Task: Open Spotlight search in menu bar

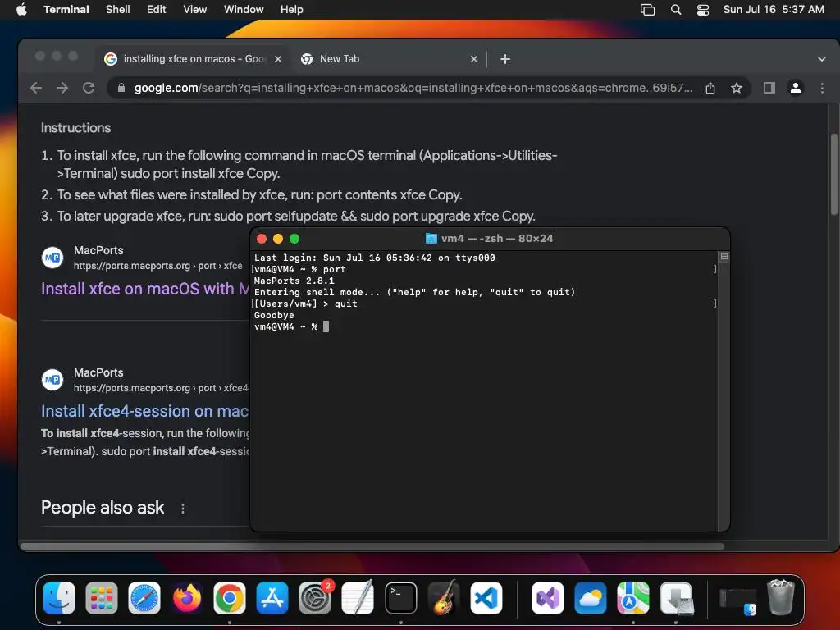Action: 676,9
